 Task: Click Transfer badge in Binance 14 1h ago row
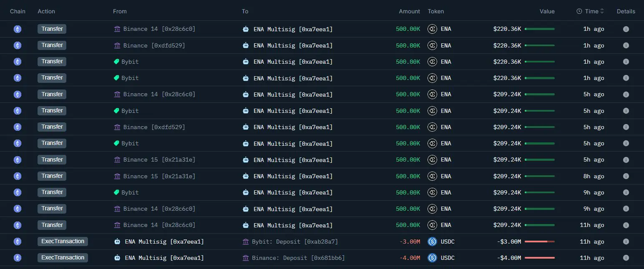52,29
